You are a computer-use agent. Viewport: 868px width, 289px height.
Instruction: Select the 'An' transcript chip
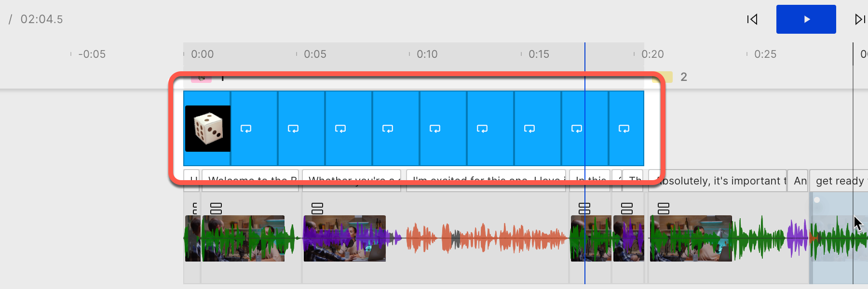click(798, 181)
